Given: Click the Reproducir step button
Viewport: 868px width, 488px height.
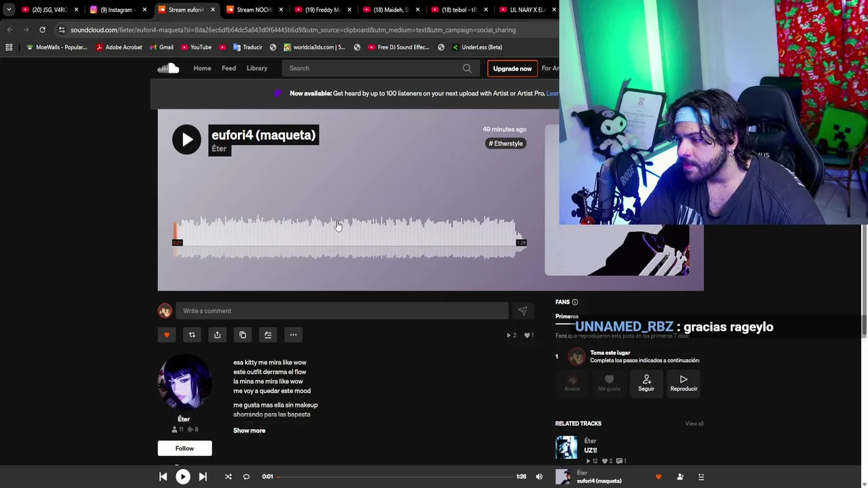Looking at the screenshot, I should pyautogui.click(x=684, y=383).
